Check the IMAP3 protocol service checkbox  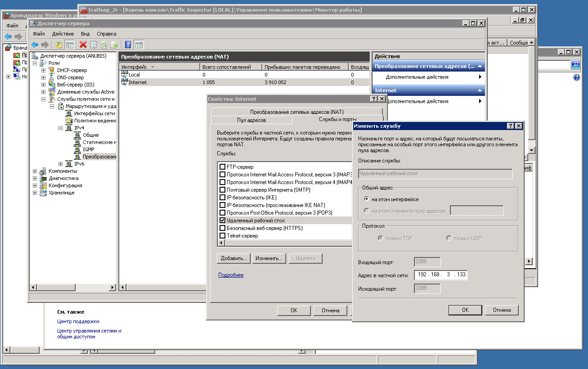pos(222,175)
